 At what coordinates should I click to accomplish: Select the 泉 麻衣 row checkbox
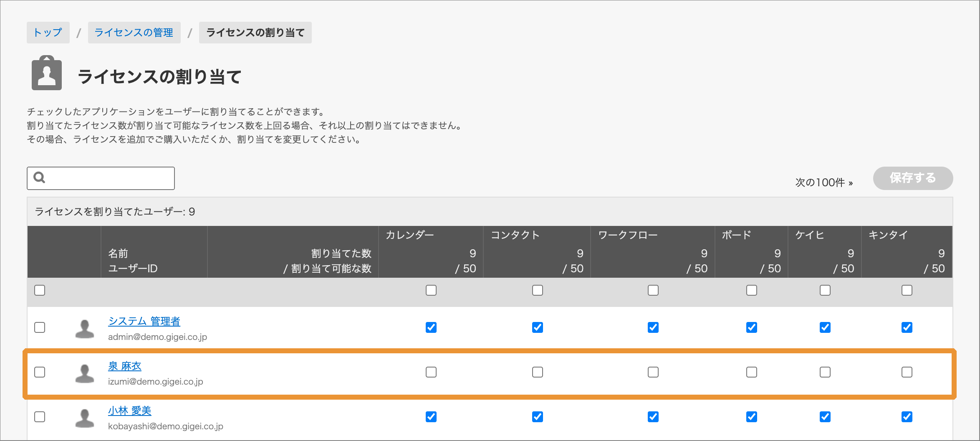[x=40, y=372]
